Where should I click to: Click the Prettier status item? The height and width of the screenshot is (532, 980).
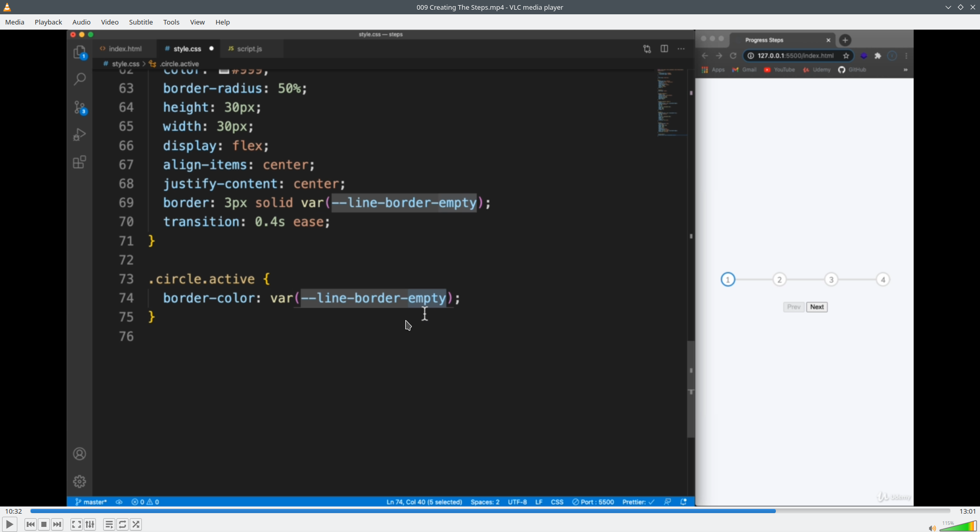[x=639, y=502]
